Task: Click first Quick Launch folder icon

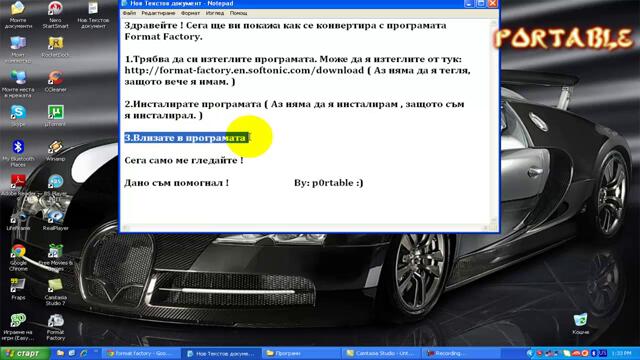Action: coord(60,353)
